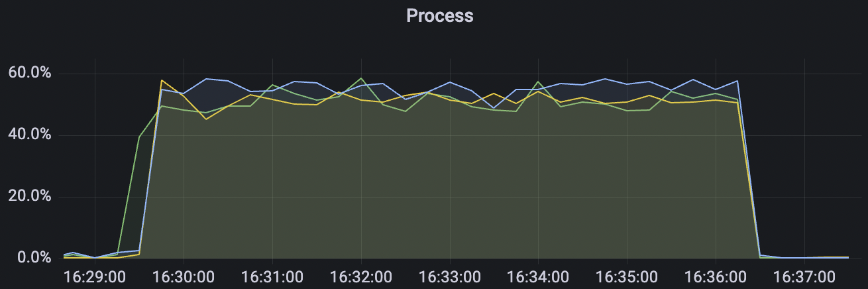Click the blue line dip near 16:33:30

494,107
